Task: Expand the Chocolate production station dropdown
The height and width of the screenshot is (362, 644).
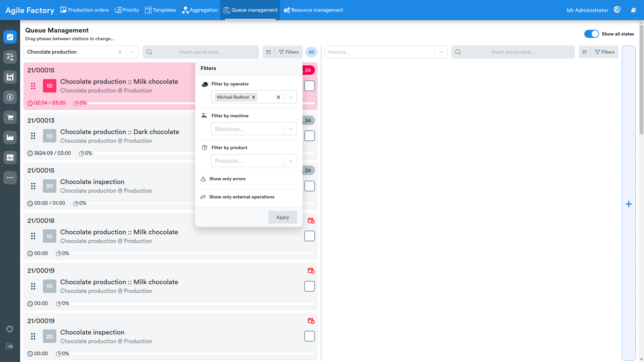Action: point(132,52)
